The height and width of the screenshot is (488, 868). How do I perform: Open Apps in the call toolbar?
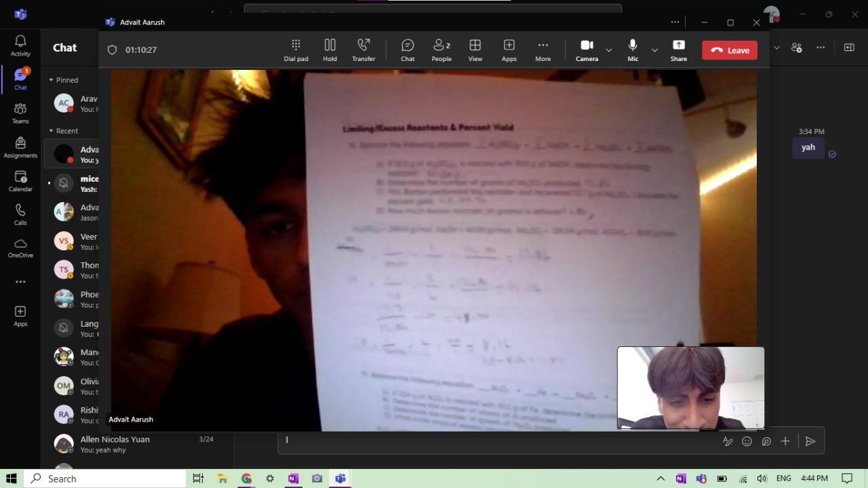click(x=509, y=50)
